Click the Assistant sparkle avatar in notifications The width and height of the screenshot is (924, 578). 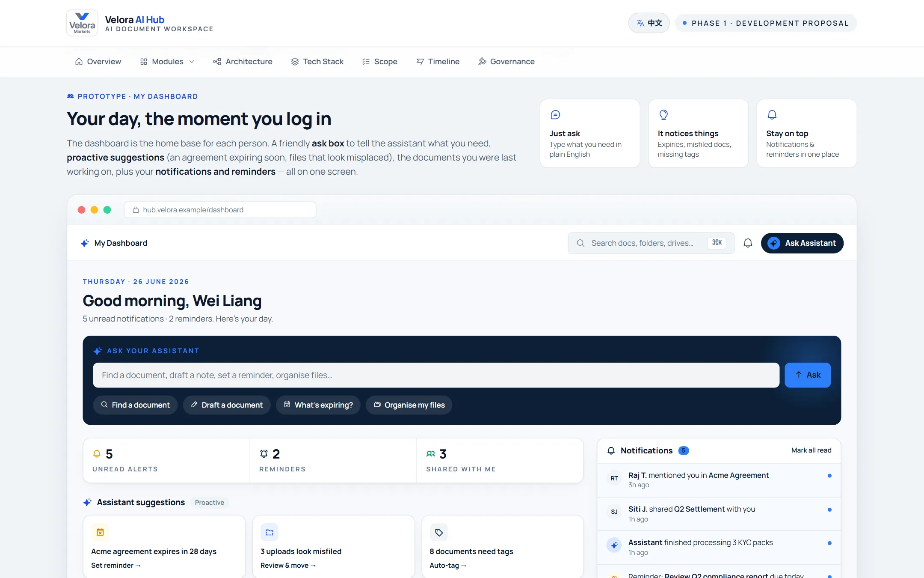(x=614, y=545)
